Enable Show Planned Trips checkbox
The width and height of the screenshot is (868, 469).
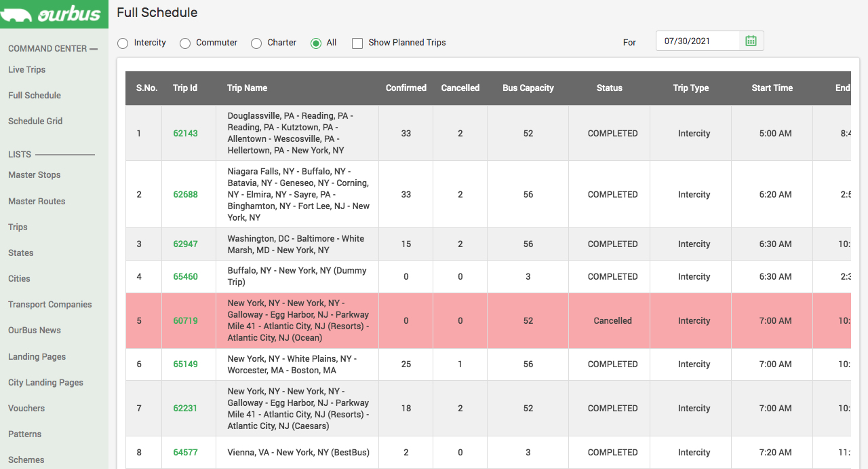(x=357, y=43)
